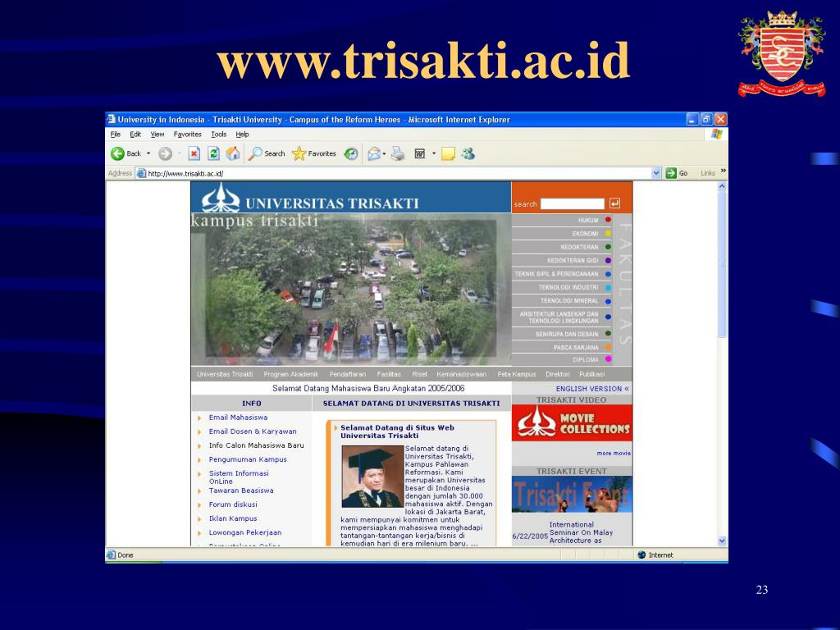Select the KEDOKTERAN GIGI faculty link
The width and height of the screenshot is (840, 630).
(573, 260)
